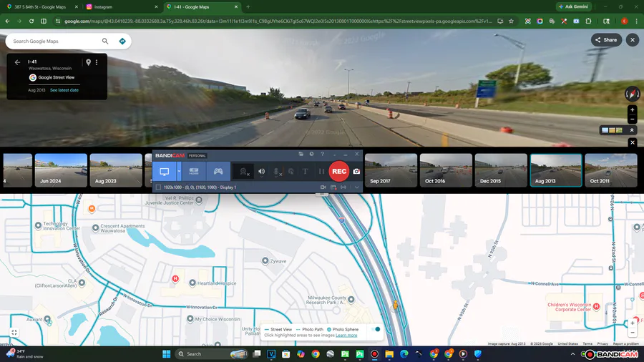
Task: Toggle Street View layer switch in legend
Action: click(376, 329)
